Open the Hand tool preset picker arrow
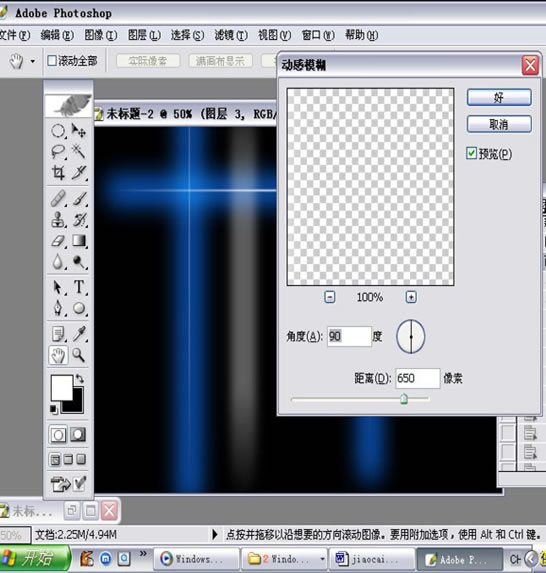 [x=33, y=61]
